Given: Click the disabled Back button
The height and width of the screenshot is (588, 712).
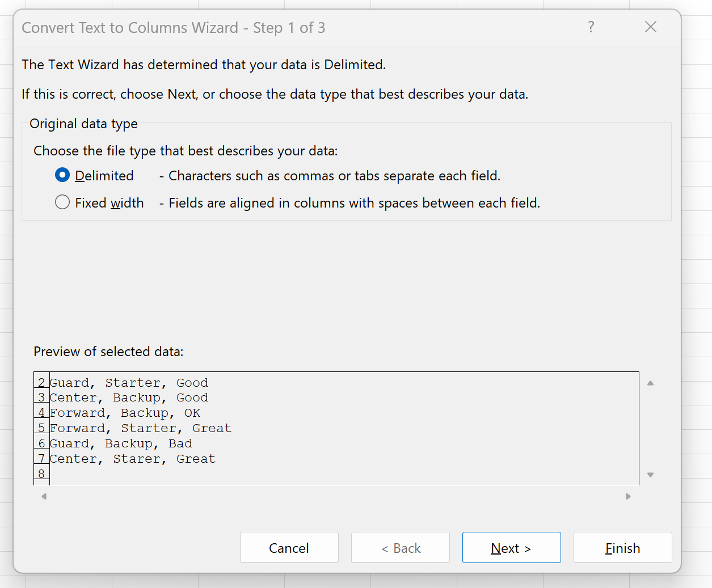Looking at the screenshot, I should point(400,548).
